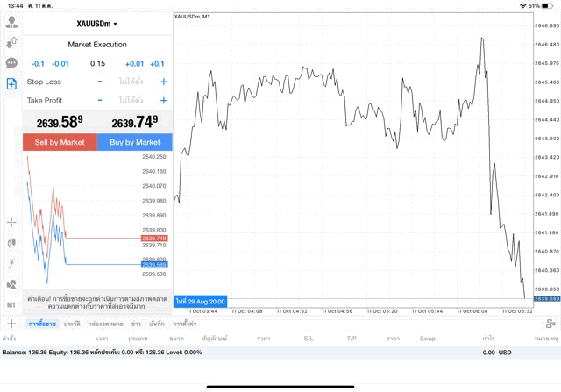Open the accounts profile icon

[x=11, y=22]
